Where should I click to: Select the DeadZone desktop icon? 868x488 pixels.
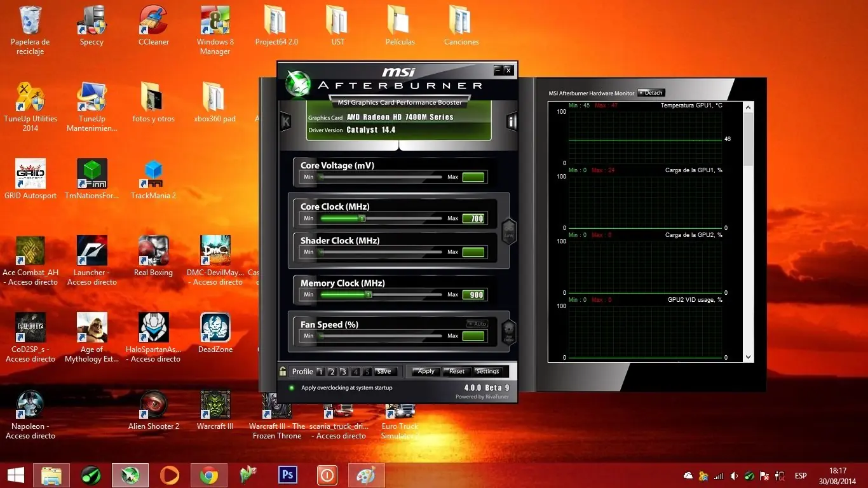pyautogui.click(x=215, y=333)
